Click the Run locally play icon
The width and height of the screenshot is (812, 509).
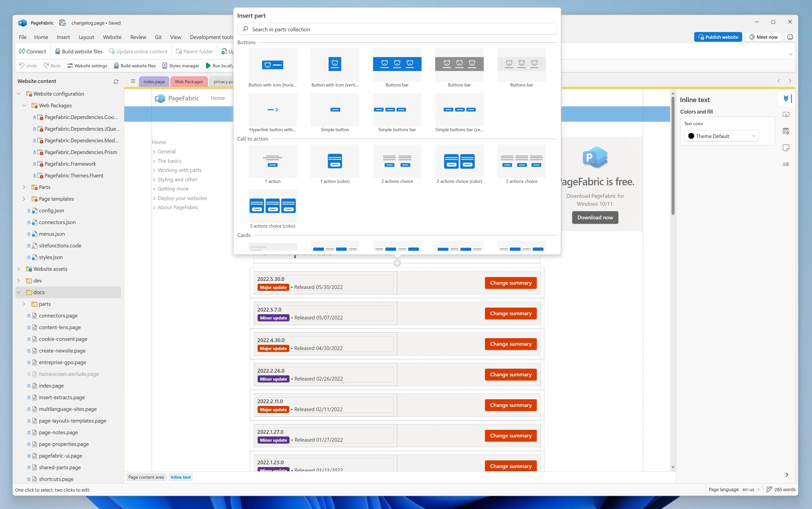click(208, 65)
